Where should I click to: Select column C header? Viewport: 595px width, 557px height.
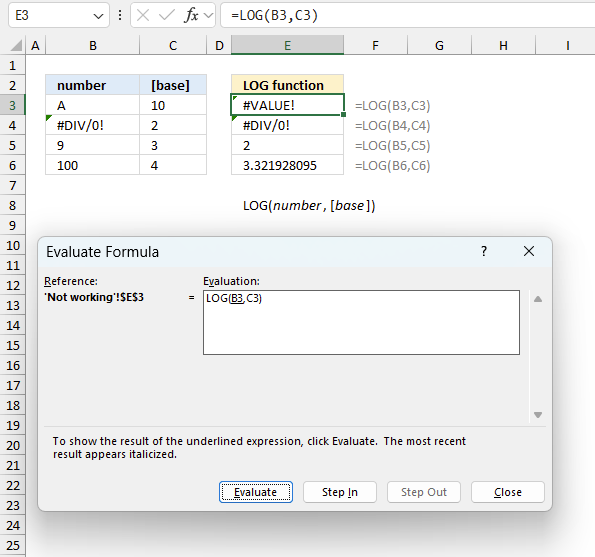[x=173, y=46]
